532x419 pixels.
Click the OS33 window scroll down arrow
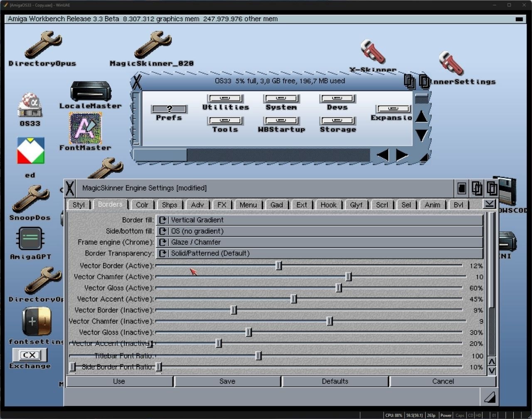tap(421, 135)
